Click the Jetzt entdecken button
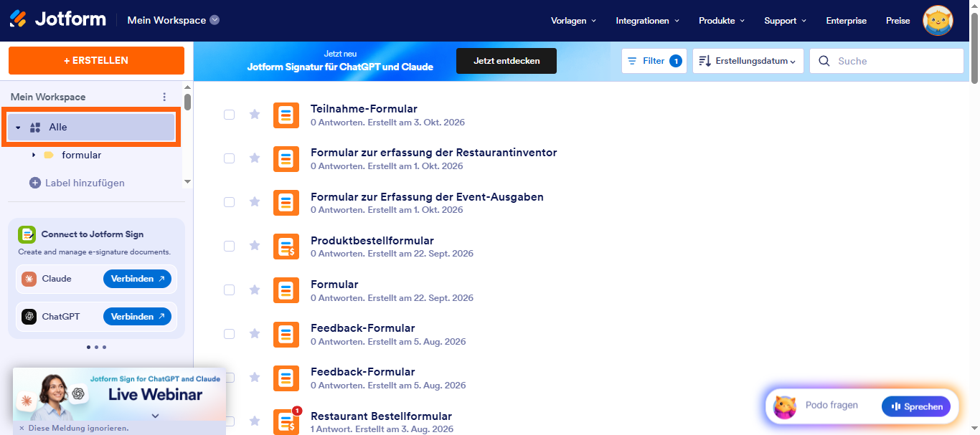 click(507, 61)
